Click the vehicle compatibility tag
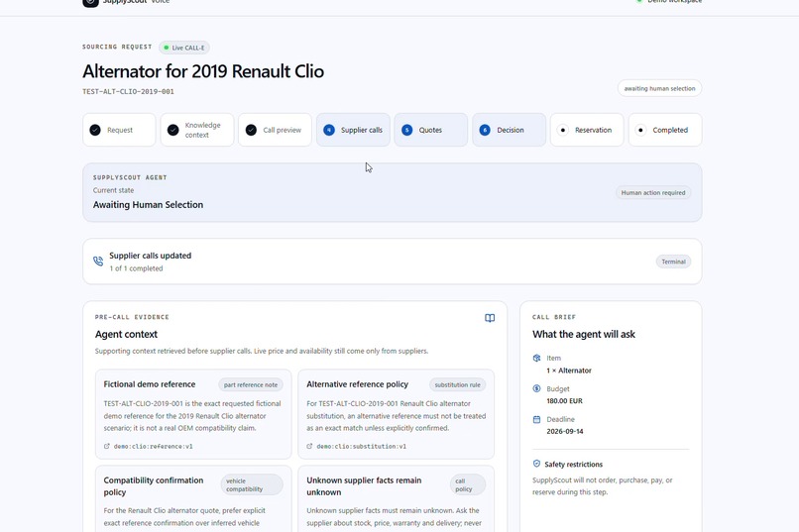 tap(252, 484)
